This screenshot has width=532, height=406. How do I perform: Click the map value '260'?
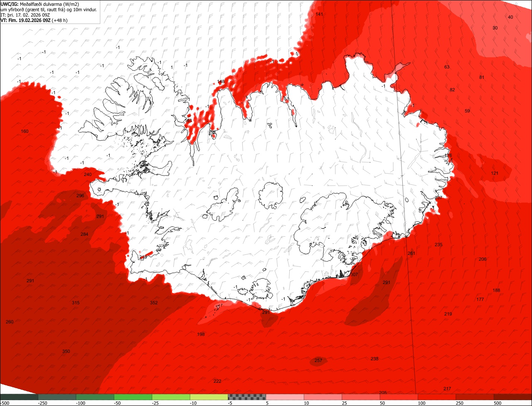tap(10, 322)
